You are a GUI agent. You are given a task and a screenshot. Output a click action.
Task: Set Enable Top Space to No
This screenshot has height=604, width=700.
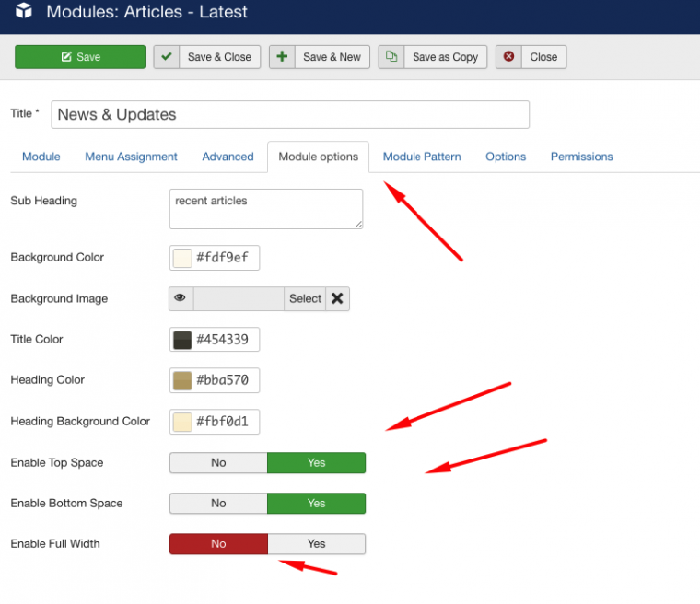pos(218,462)
